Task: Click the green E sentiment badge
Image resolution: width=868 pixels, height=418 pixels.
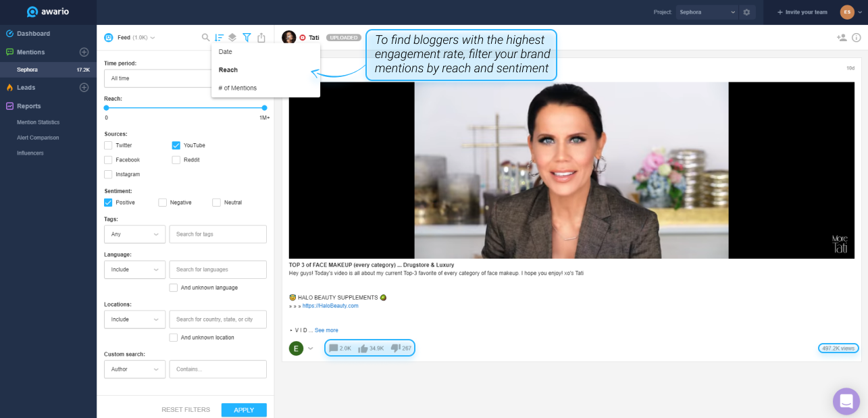Action: click(296, 348)
